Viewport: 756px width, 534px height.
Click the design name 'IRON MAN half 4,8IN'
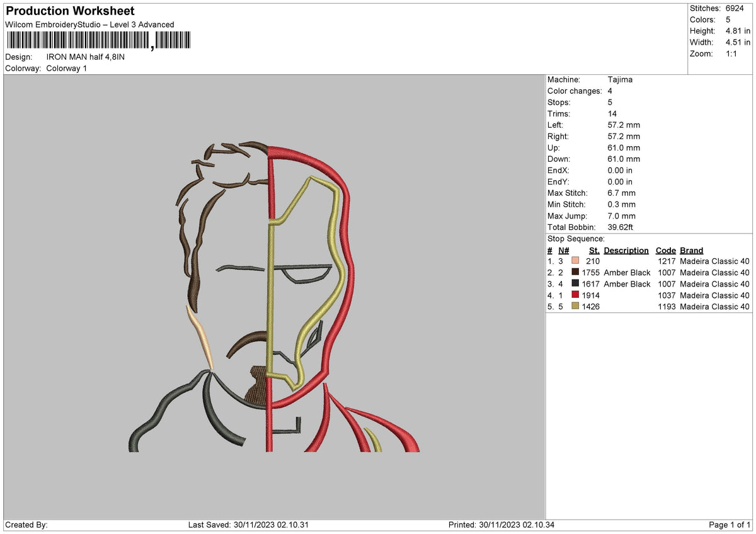(x=85, y=57)
